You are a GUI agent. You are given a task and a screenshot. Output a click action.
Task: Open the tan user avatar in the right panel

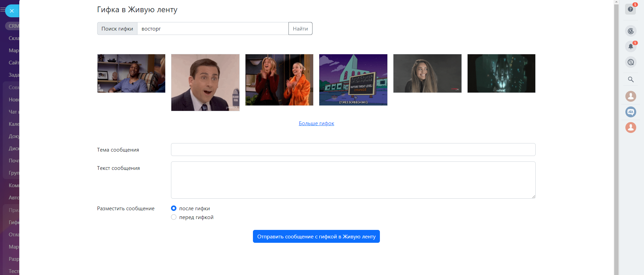coord(630,96)
